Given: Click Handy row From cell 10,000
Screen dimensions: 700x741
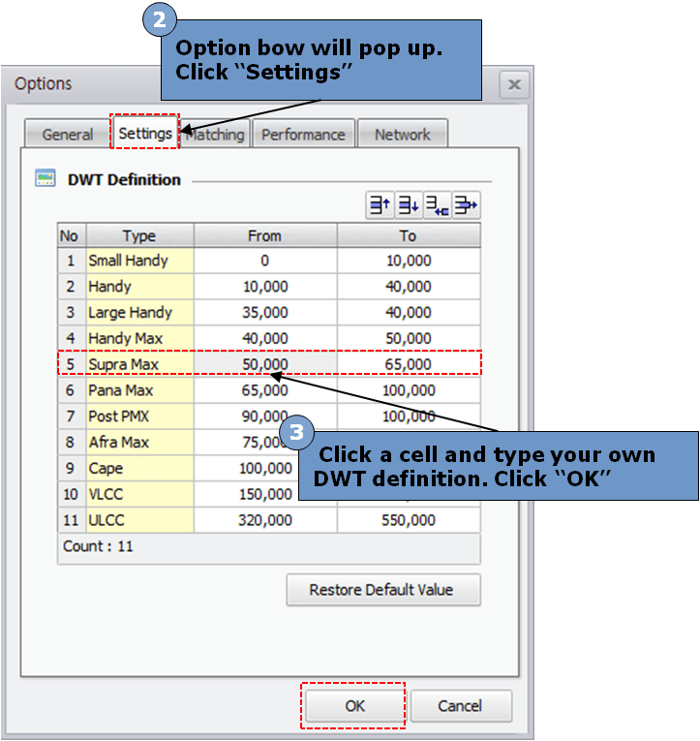Looking at the screenshot, I should tap(265, 287).
